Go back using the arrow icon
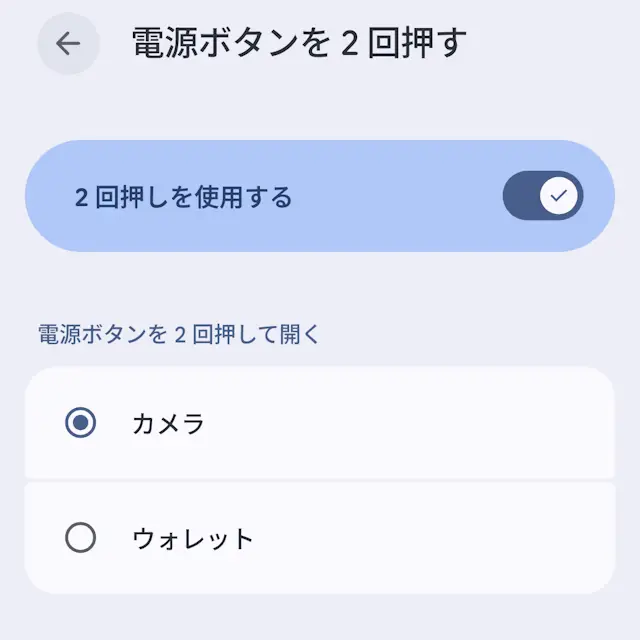 68,44
